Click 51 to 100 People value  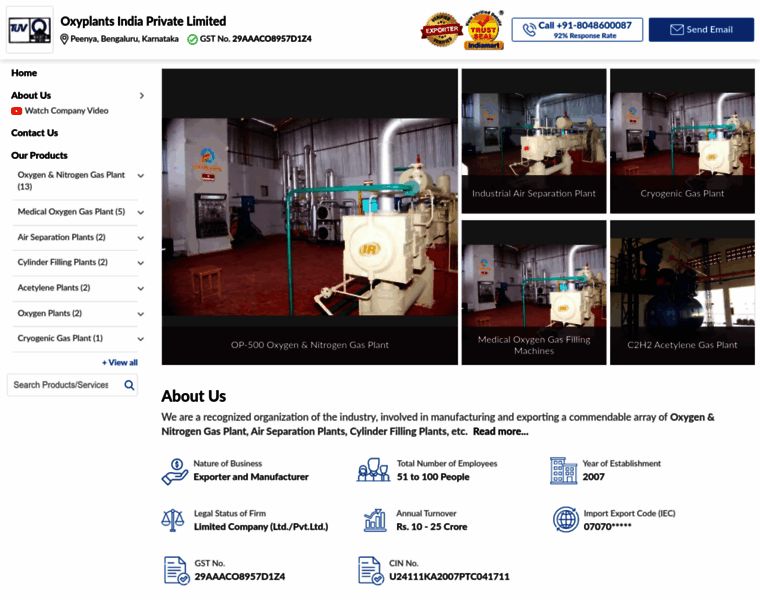click(x=433, y=477)
